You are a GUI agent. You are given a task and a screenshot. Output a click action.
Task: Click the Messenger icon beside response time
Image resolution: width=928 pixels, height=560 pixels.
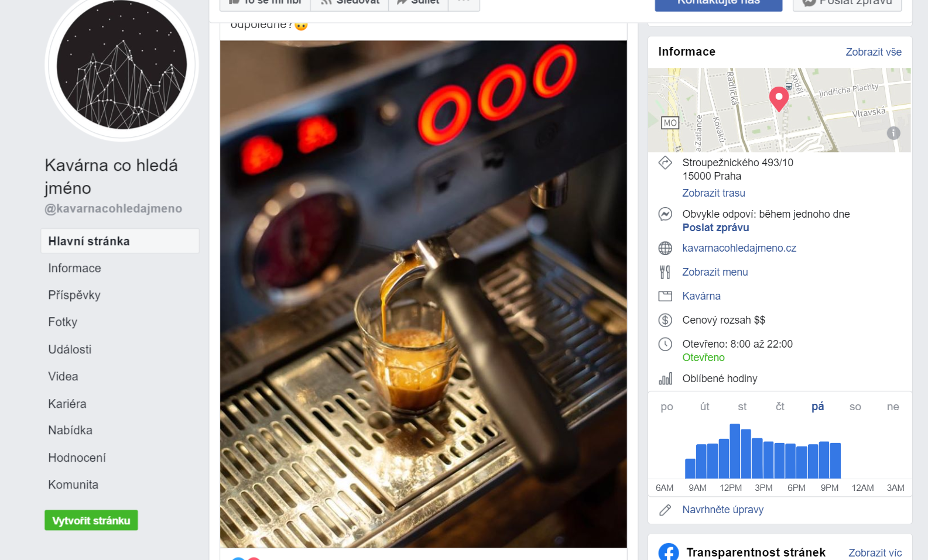665,214
